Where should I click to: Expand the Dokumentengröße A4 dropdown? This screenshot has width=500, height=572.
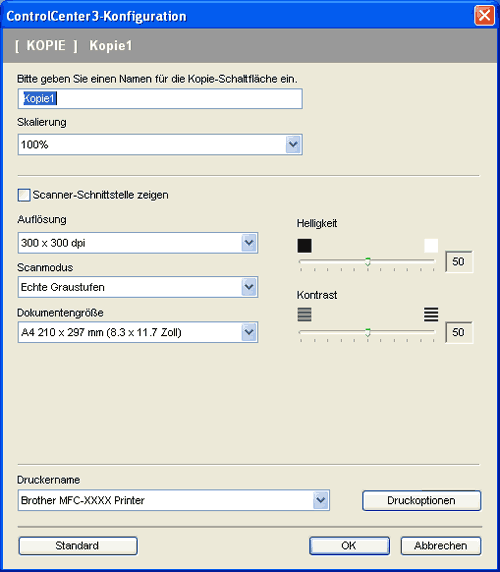coord(249,332)
